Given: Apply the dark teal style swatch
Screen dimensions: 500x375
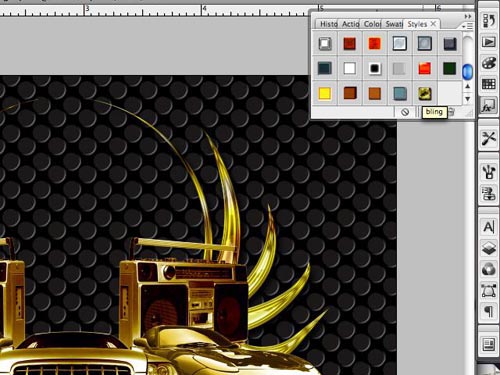Looking at the screenshot, I should coord(325,68).
